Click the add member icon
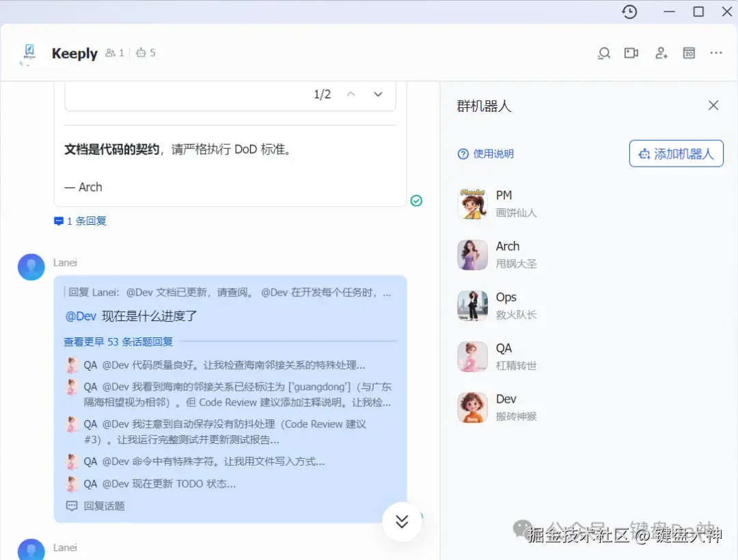 pyautogui.click(x=661, y=53)
